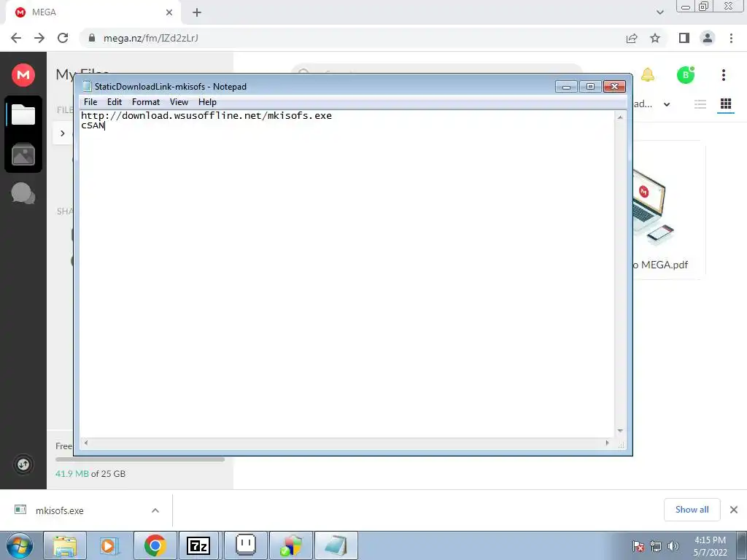Open Chrome tab search dropdown
Viewport: 747px width, 560px height.
point(659,12)
